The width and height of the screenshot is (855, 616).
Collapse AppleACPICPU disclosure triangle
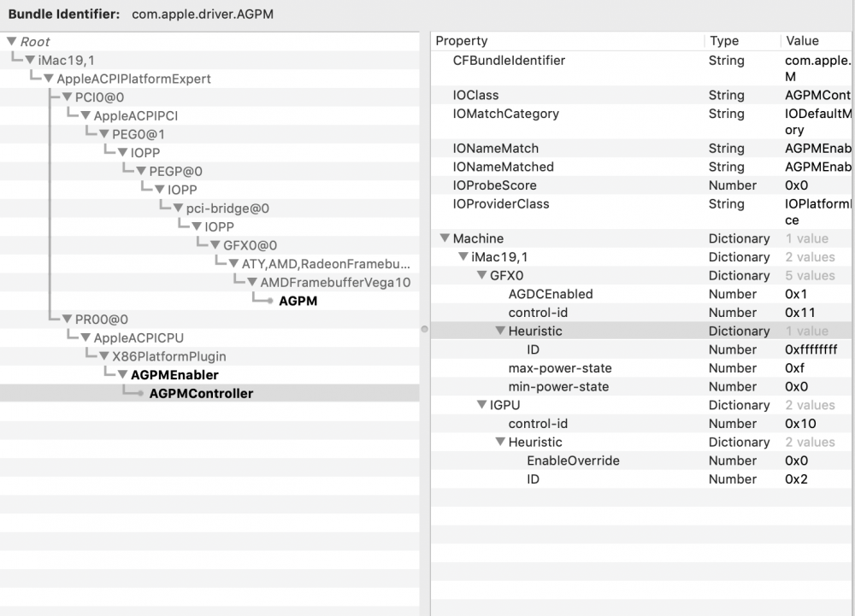pyautogui.click(x=85, y=337)
